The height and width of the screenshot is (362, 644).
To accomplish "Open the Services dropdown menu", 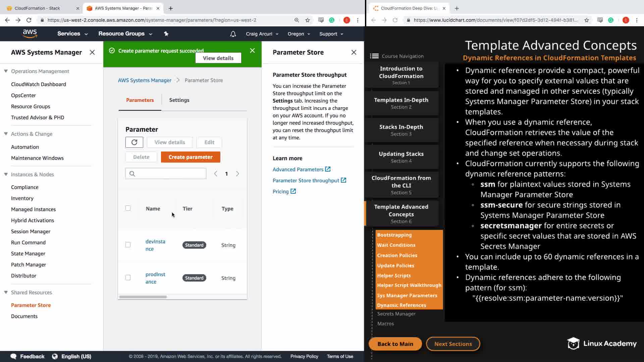I will (72, 34).
